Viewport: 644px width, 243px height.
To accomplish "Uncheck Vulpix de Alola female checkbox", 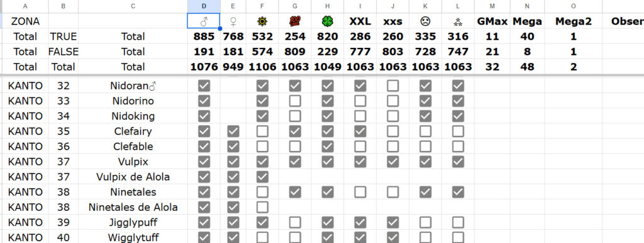I will point(233,177).
